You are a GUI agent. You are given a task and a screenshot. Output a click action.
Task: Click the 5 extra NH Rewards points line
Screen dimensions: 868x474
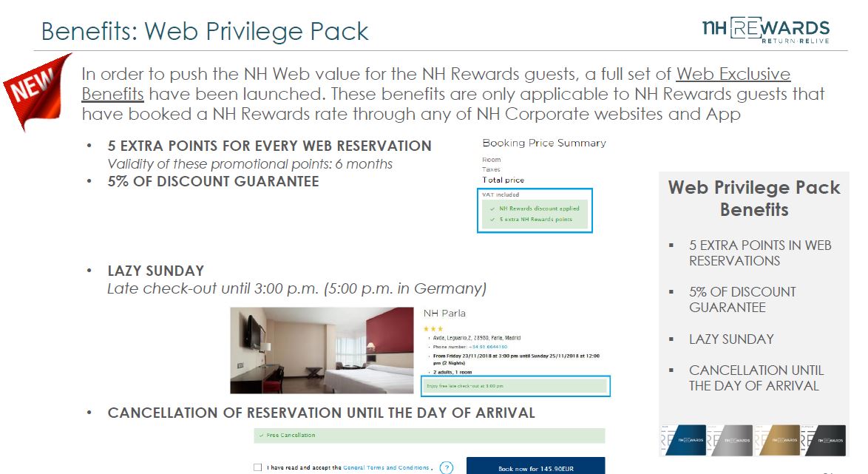coord(531,220)
